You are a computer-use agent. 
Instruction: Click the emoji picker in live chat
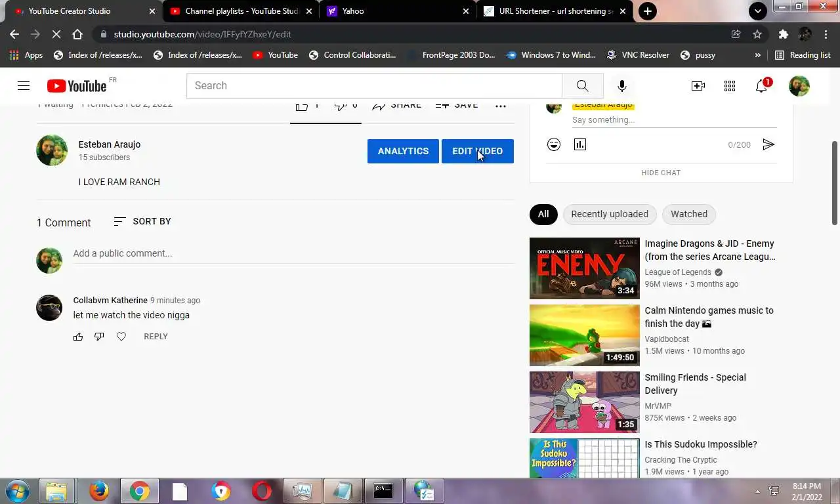click(554, 144)
